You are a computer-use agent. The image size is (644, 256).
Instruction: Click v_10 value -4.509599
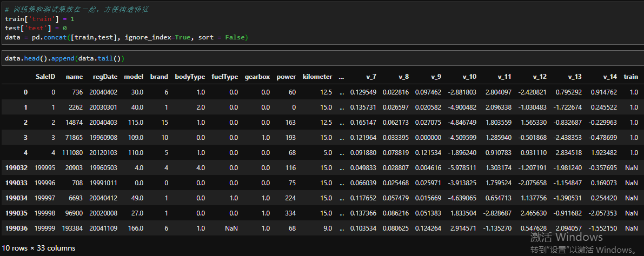462,137
